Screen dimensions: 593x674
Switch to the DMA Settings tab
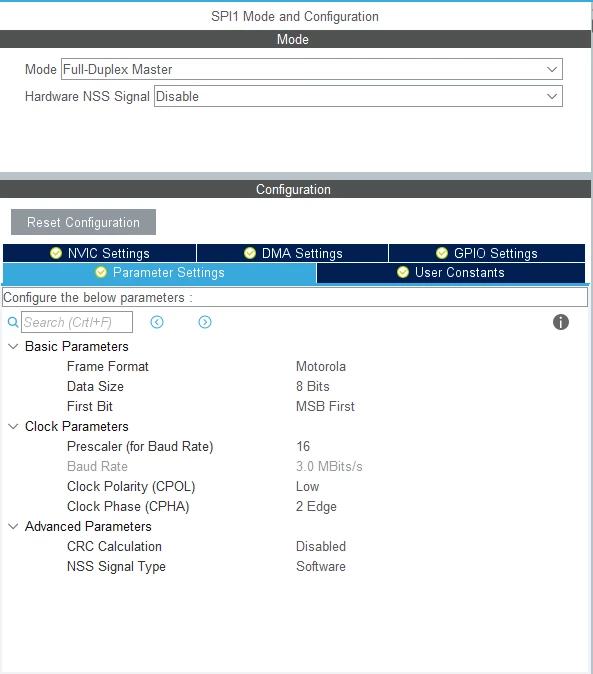tap(293, 253)
